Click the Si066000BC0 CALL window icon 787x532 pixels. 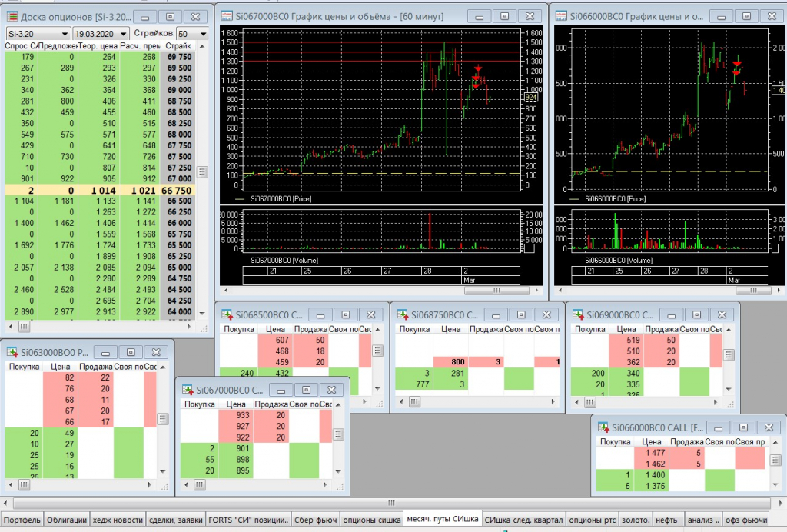point(603,427)
